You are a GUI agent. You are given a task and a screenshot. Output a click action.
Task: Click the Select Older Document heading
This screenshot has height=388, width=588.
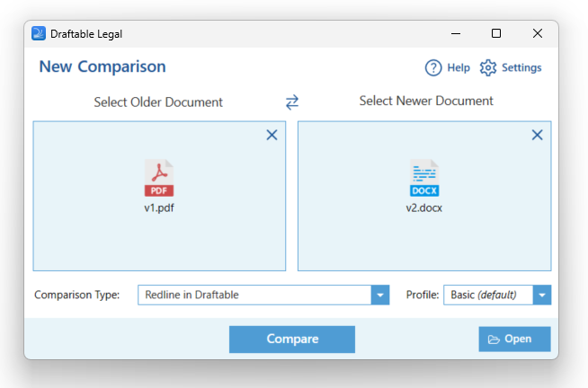pyautogui.click(x=158, y=101)
